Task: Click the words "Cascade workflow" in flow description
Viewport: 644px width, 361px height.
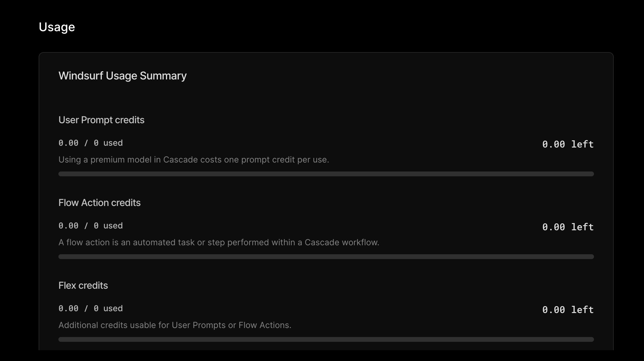Action: click(x=341, y=243)
